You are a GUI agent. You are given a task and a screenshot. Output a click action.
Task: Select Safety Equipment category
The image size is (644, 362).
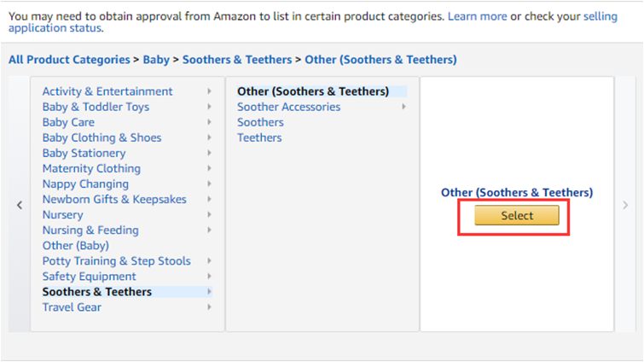point(89,276)
